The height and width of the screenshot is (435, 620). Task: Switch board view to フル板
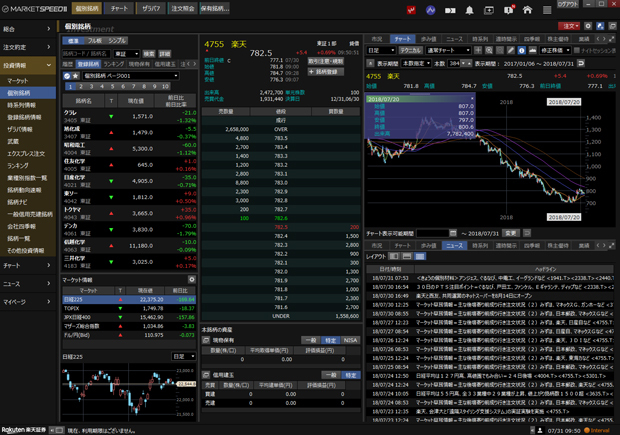(x=95, y=41)
